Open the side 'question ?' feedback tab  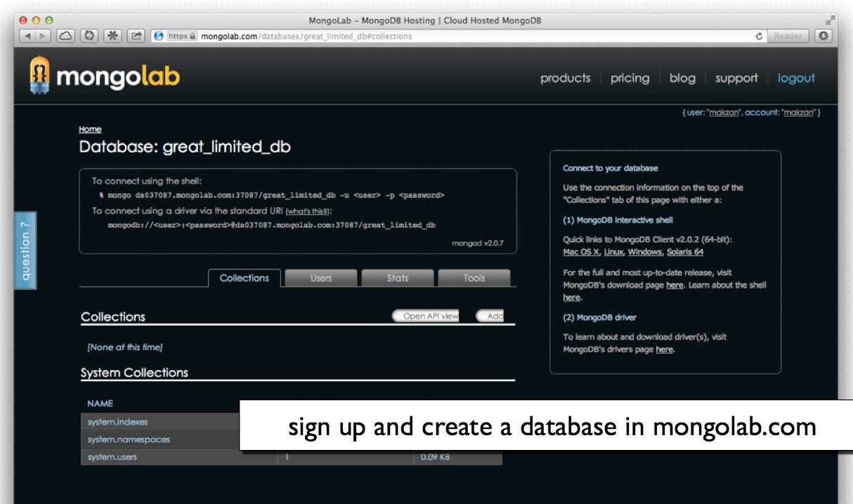[x=25, y=251]
